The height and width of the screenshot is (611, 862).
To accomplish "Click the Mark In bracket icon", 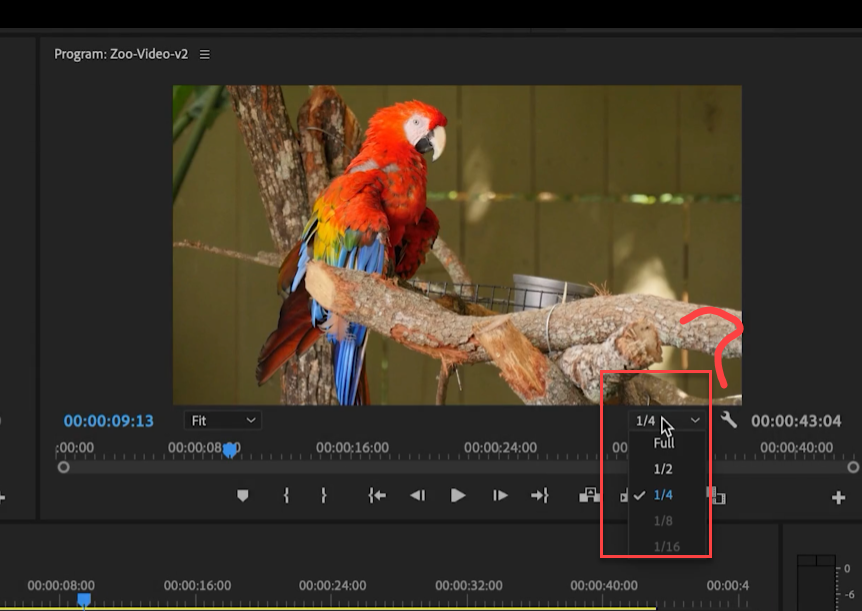I will 286,495.
